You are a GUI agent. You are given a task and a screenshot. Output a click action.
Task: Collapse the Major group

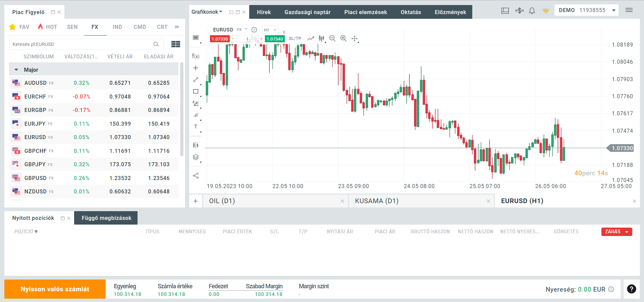pos(16,70)
